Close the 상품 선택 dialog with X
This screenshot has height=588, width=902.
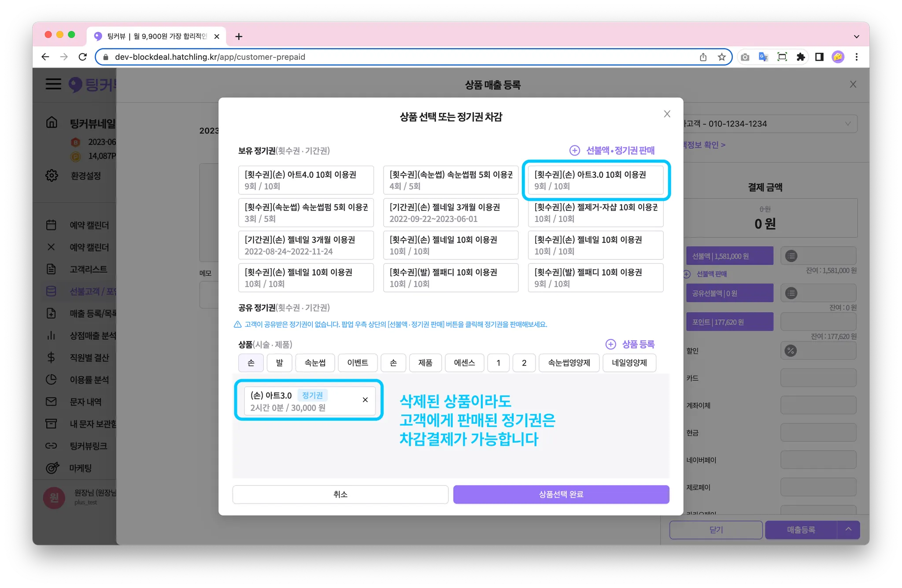coord(667,114)
